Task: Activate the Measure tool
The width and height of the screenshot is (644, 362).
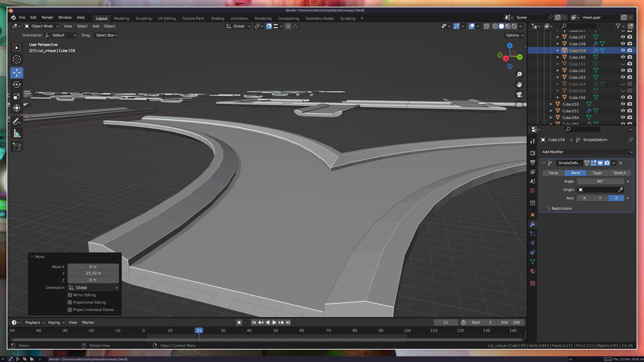Action: (x=17, y=134)
